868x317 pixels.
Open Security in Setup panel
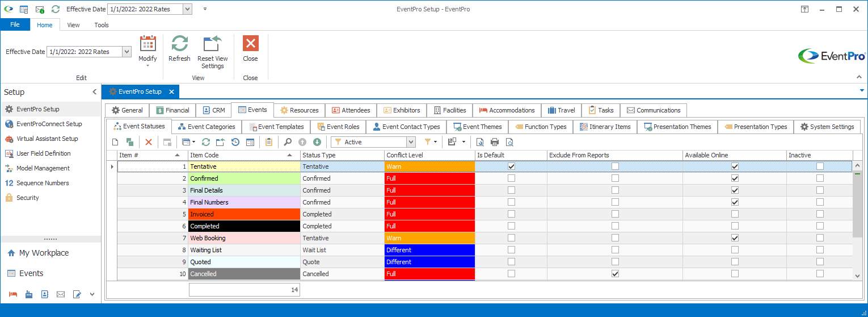click(28, 198)
